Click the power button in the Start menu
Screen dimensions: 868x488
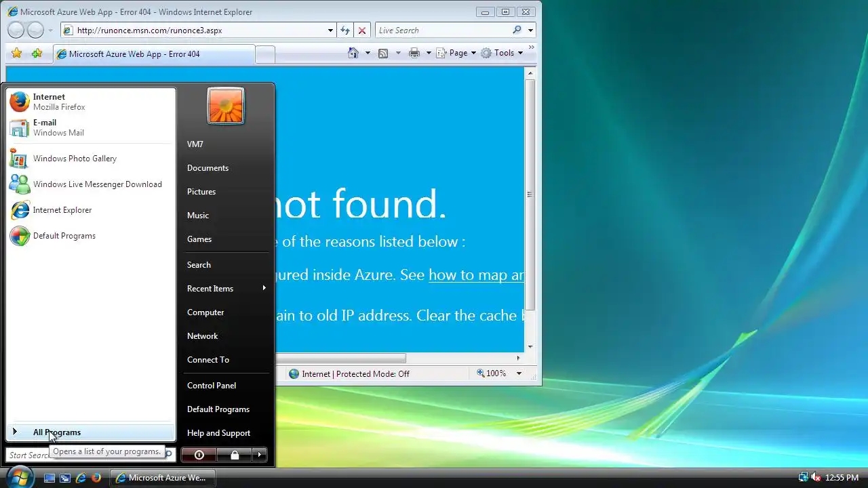[199, 455]
